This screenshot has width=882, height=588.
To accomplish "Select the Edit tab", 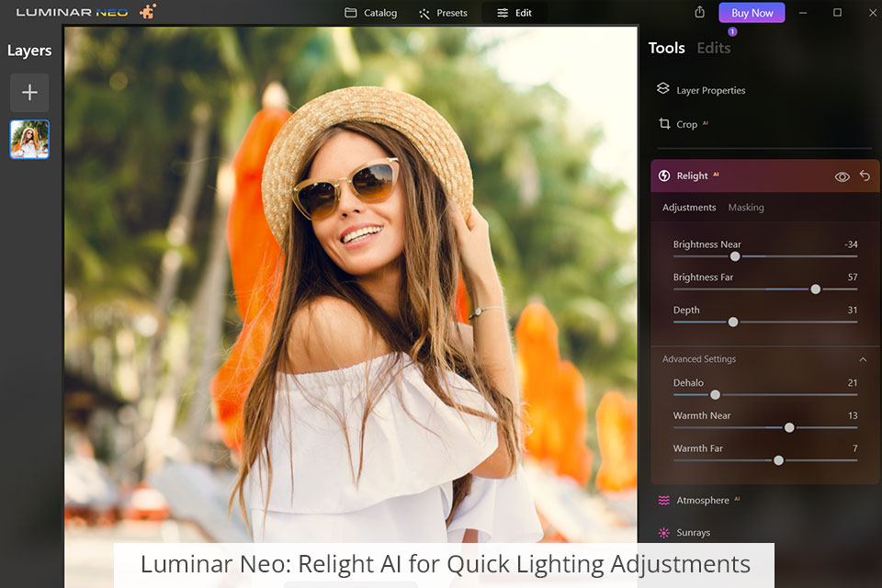I will (x=514, y=12).
